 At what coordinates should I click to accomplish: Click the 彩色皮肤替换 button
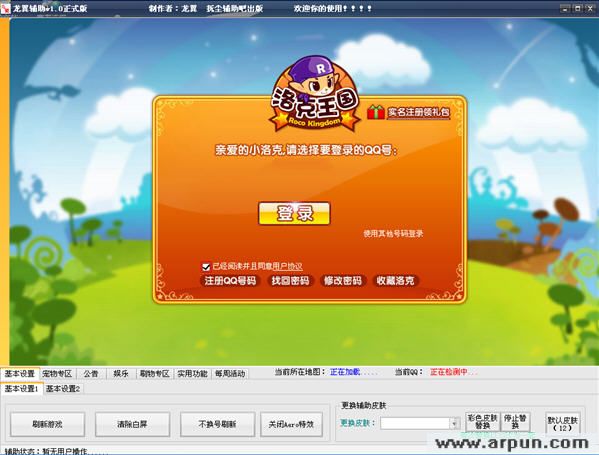click(x=483, y=422)
